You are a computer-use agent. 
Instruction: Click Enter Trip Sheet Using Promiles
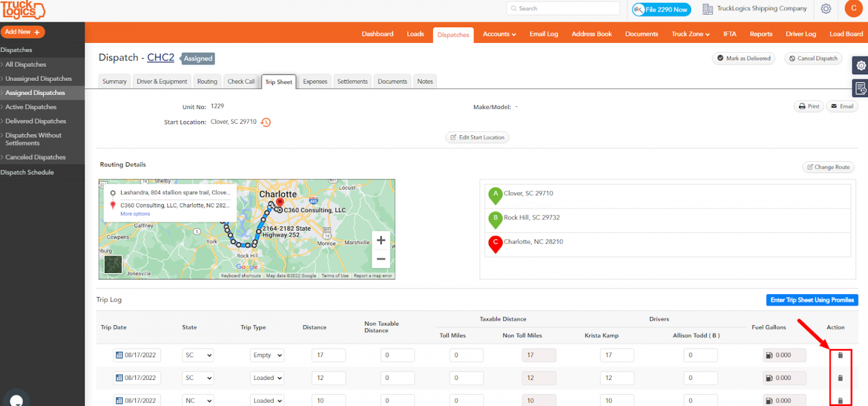(x=812, y=300)
